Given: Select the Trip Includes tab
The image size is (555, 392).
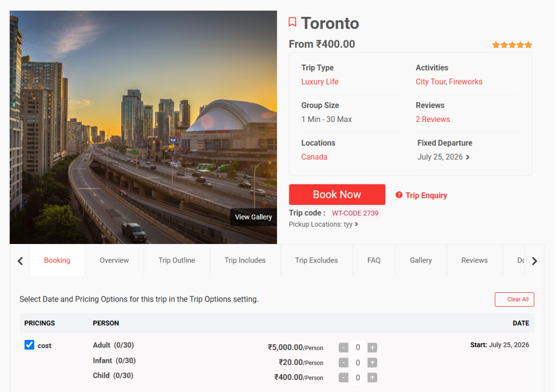Looking at the screenshot, I should point(245,260).
